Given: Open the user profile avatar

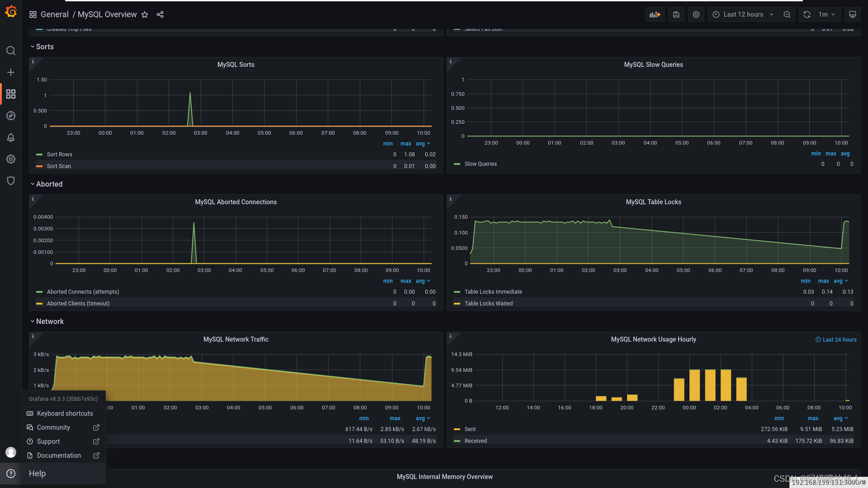Looking at the screenshot, I should point(11,452).
